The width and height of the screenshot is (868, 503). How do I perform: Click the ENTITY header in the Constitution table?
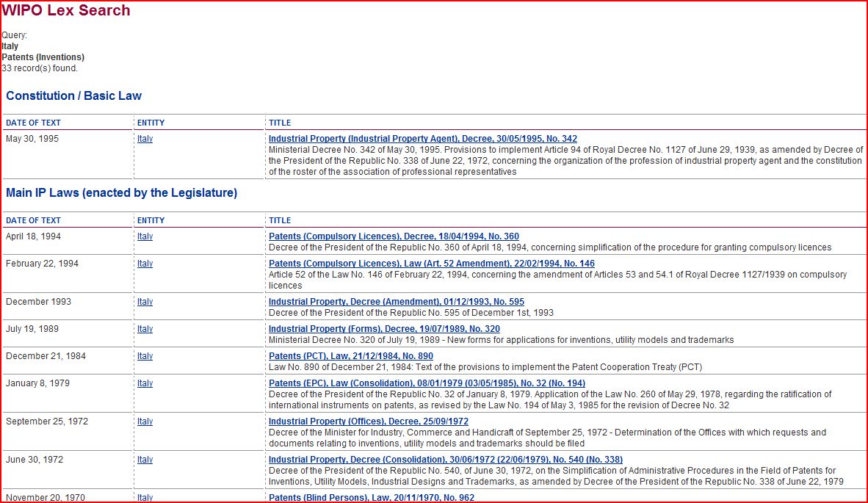coord(151,123)
